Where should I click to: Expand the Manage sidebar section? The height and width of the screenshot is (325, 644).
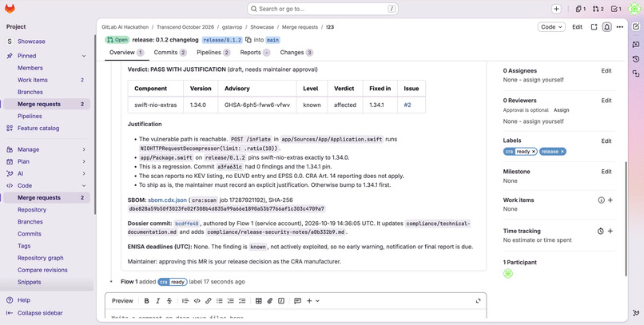[84, 149]
